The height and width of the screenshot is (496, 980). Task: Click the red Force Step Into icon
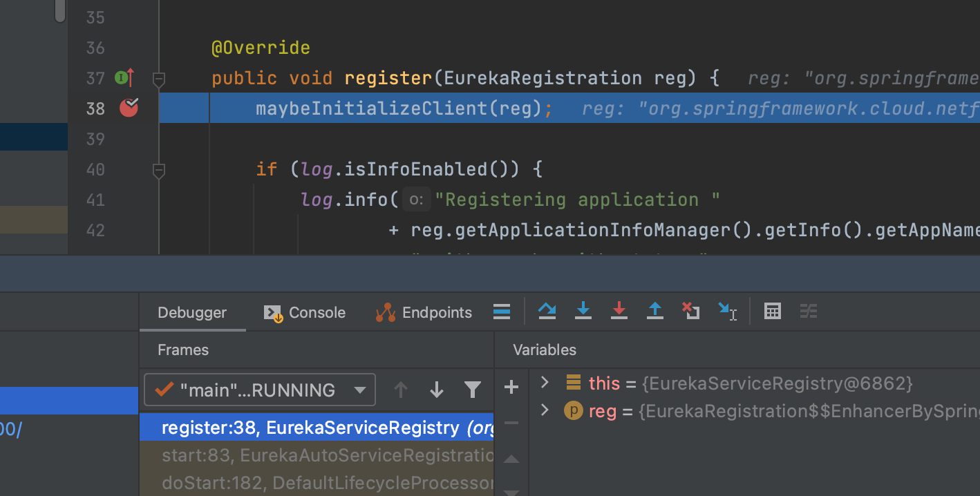click(x=619, y=312)
